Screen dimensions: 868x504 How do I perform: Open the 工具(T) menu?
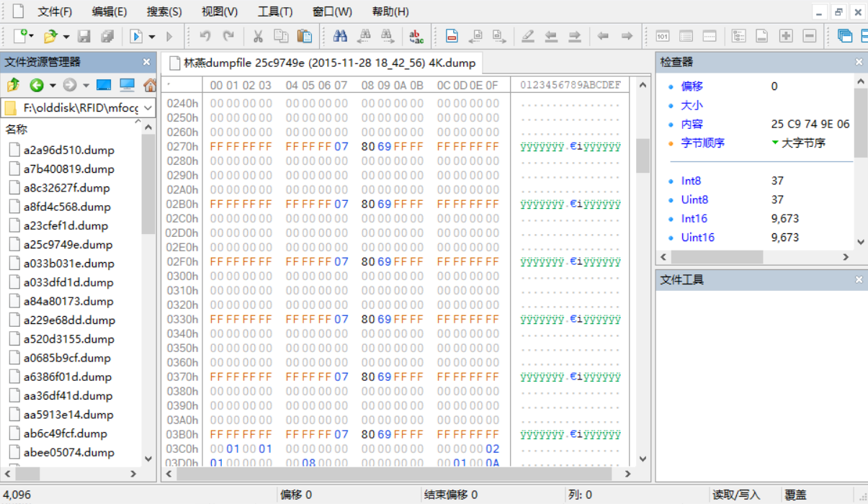[x=275, y=12]
